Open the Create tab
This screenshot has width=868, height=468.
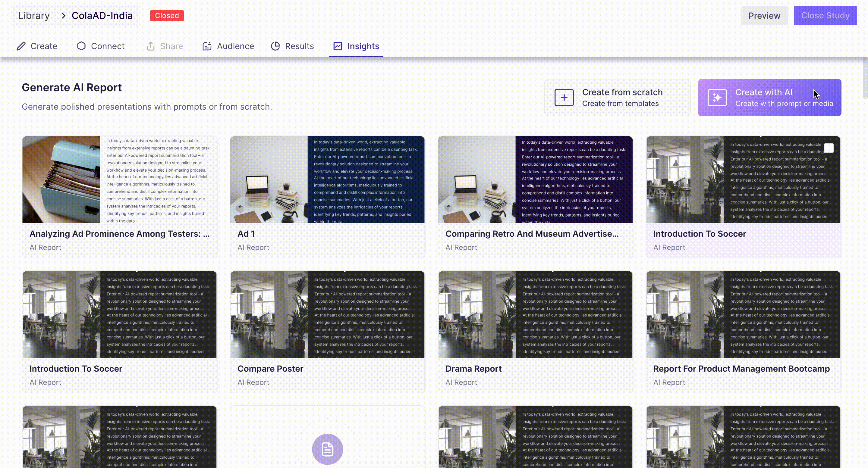(x=37, y=46)
